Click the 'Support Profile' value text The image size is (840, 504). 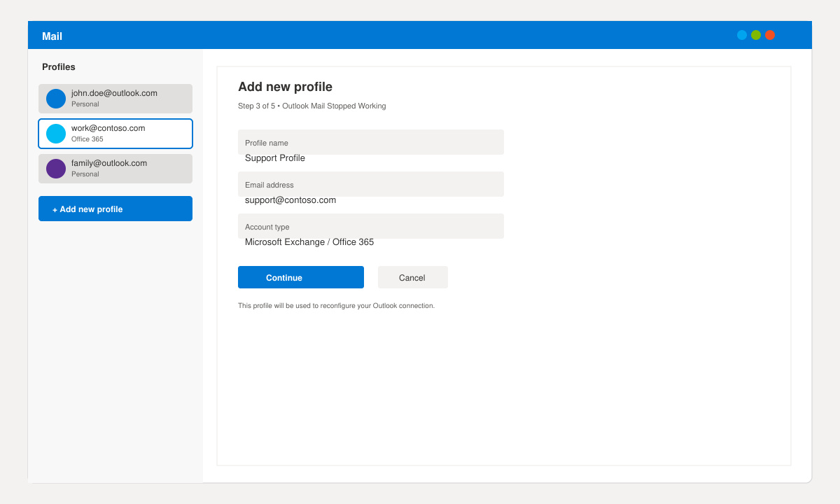(275, 158)
